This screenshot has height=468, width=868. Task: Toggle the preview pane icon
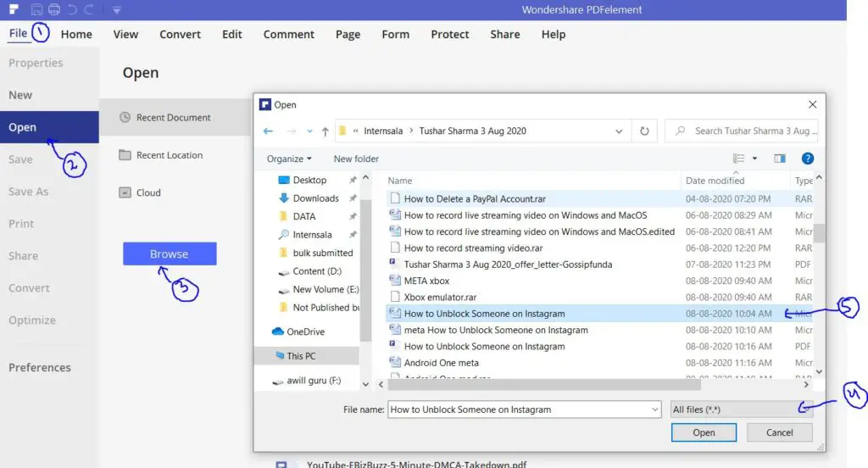(x=780, y=159)
